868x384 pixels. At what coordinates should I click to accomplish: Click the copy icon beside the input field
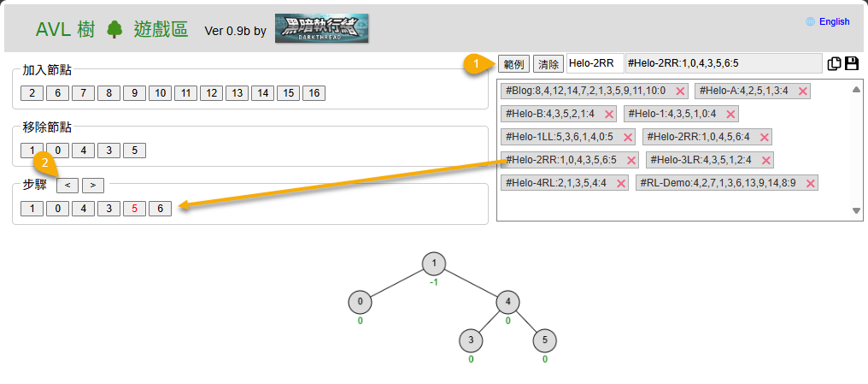835,63
